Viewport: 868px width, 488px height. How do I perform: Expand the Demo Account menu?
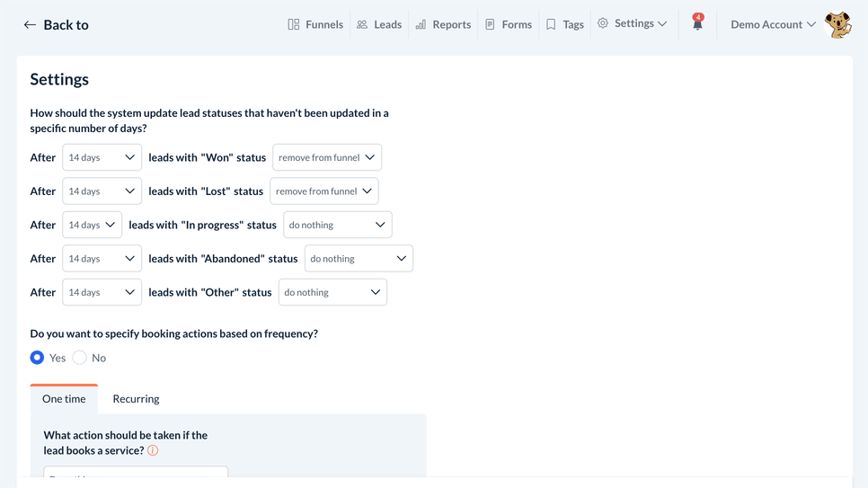[773, 24]
